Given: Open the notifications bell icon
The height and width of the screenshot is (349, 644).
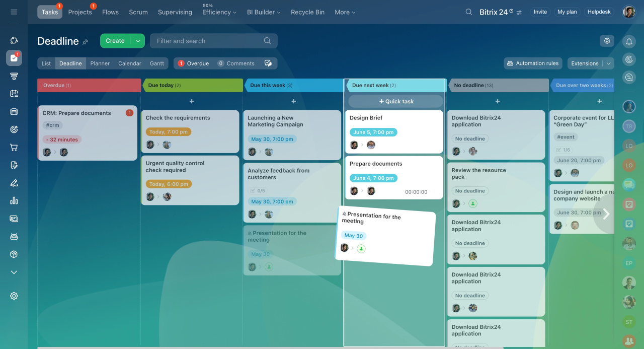Looking at the screenshot, I should pos(629,42).
